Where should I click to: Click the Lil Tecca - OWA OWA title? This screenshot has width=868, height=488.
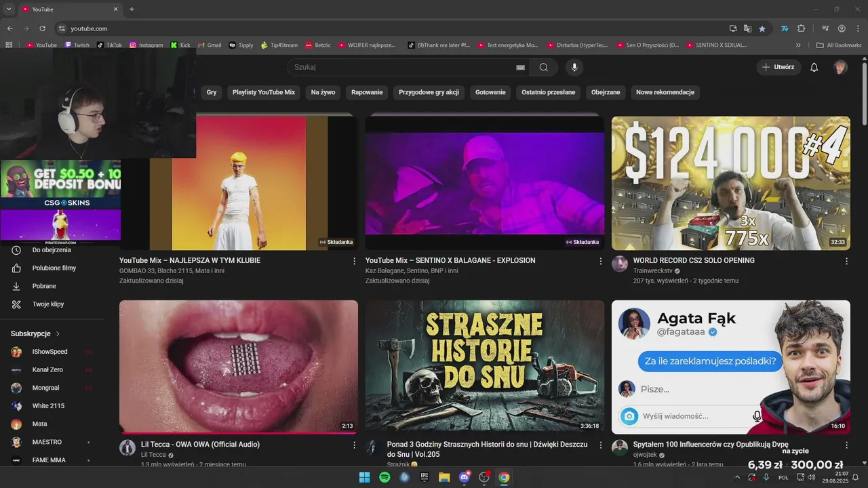coord(200,445)
